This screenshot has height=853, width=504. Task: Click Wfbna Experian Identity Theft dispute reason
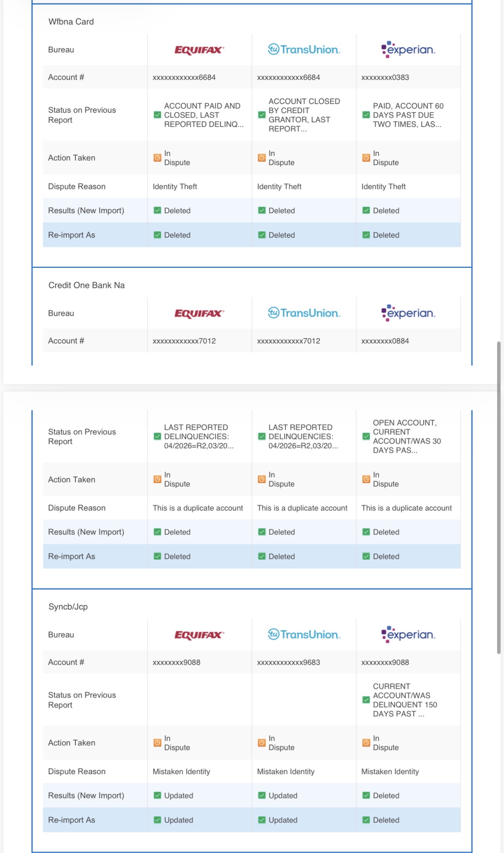(x=384, y=186)
